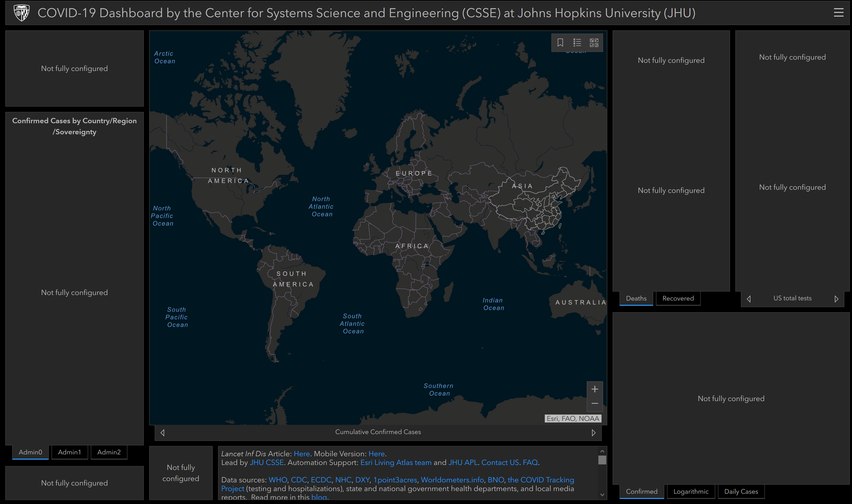Click the US total tests label
This screenshot has height=504, width=852.
click(x=792, y=298)
